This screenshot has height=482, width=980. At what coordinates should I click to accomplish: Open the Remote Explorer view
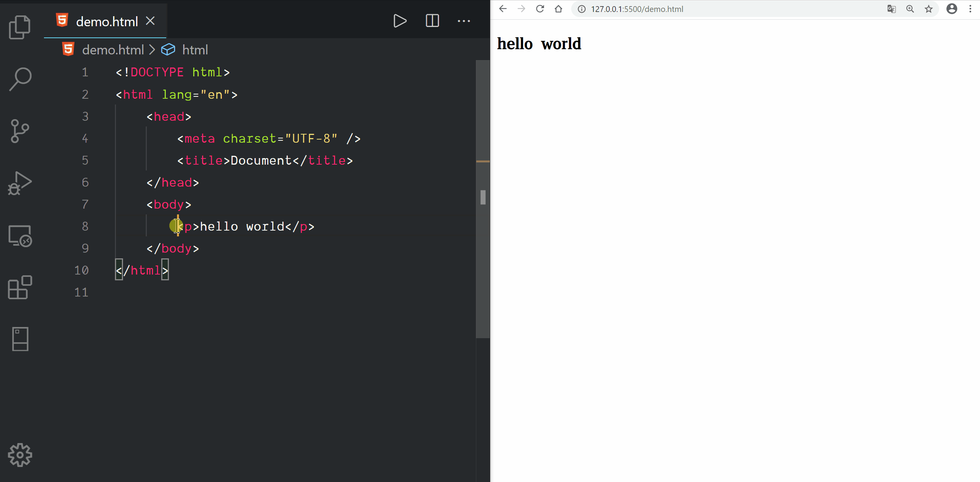pos(20,236)
